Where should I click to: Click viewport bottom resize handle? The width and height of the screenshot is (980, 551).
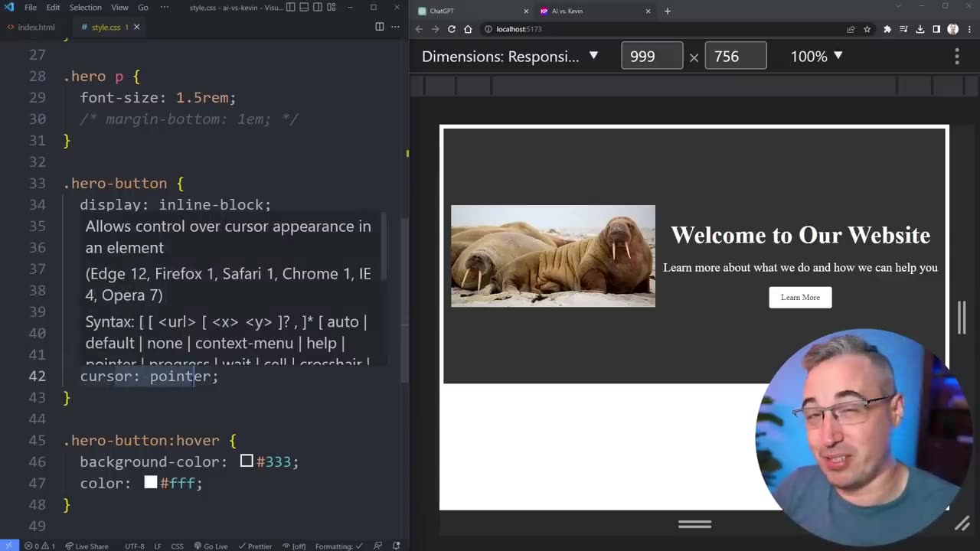click(x=694, y=524)
